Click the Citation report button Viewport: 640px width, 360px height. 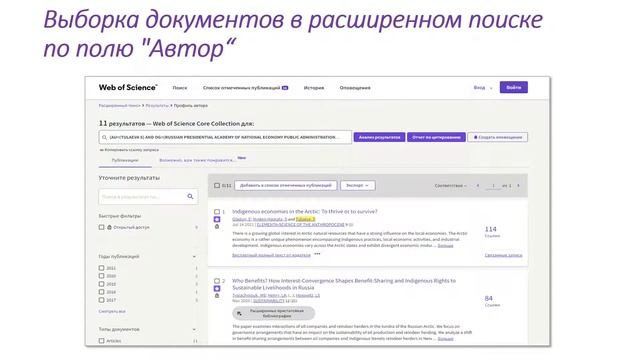436,137
